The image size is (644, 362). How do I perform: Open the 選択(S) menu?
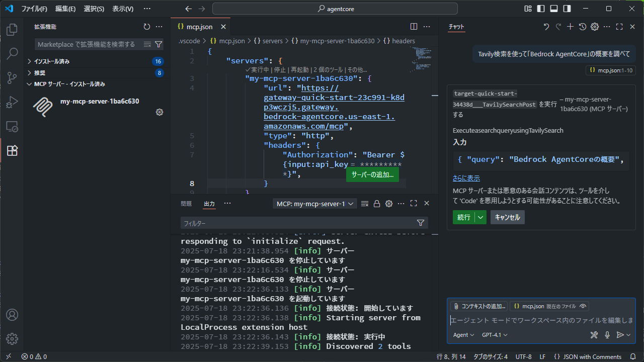[x=94, y=9]
